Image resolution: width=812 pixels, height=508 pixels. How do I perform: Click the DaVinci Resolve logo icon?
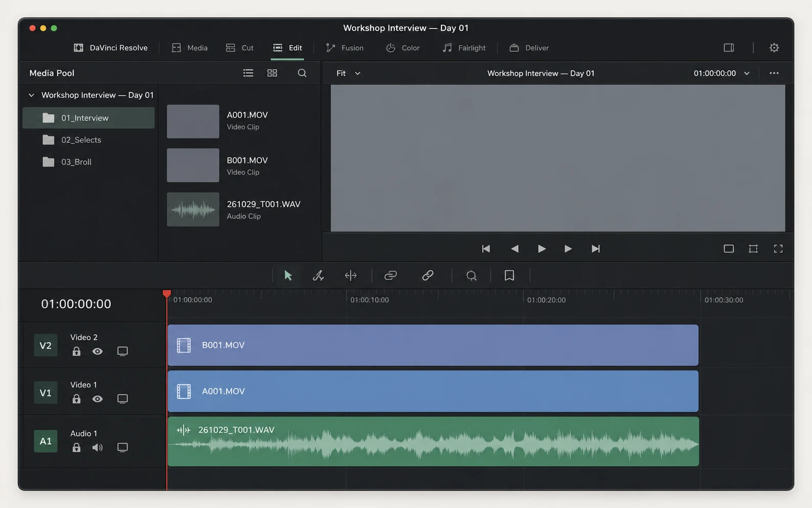coord(78,48)
